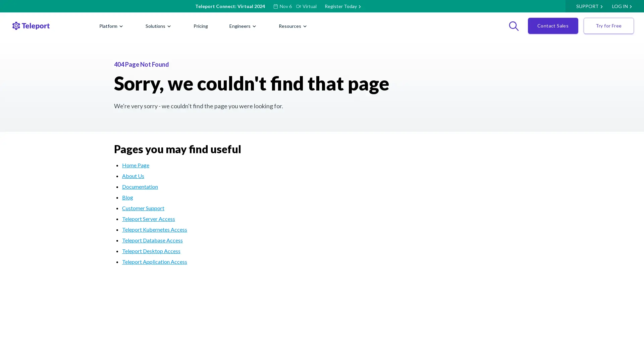Follow the Documentation link
644x362 pixels.
coord(140,187)
